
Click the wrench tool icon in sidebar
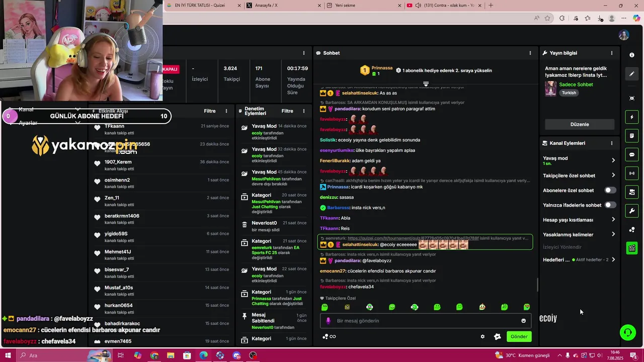[x=632, y=211]
